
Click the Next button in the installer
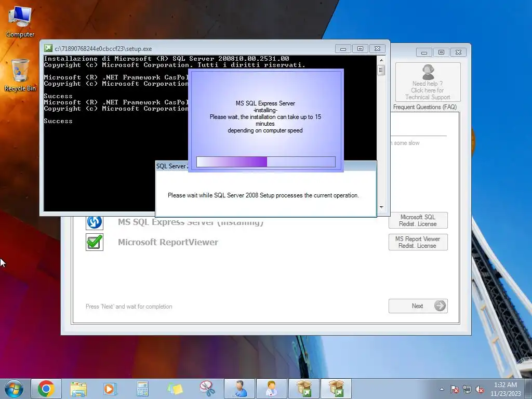pos(418,306)
